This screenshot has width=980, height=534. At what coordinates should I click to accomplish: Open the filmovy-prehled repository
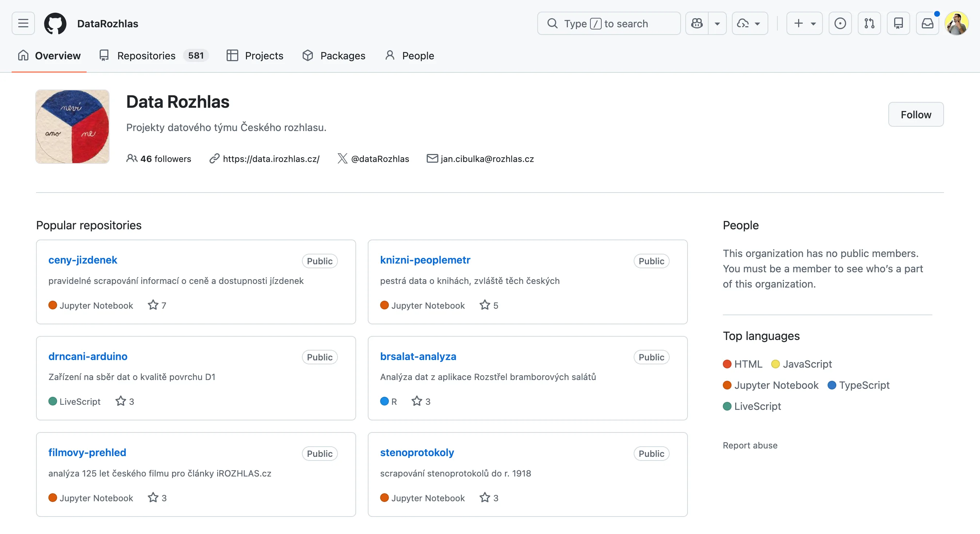87,452
